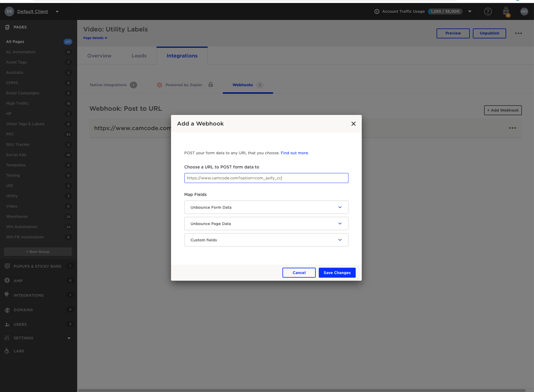Click the Integrations plug icon

(7, 295)
